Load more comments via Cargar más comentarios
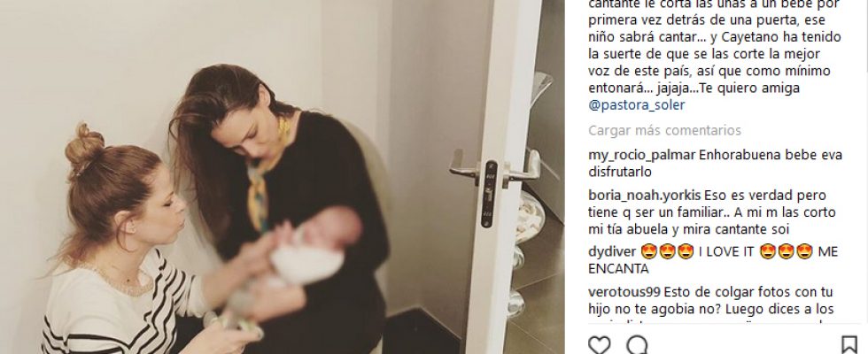Image resolution: width=868 pixels, height=354 pixels. (x=664, y=131)
